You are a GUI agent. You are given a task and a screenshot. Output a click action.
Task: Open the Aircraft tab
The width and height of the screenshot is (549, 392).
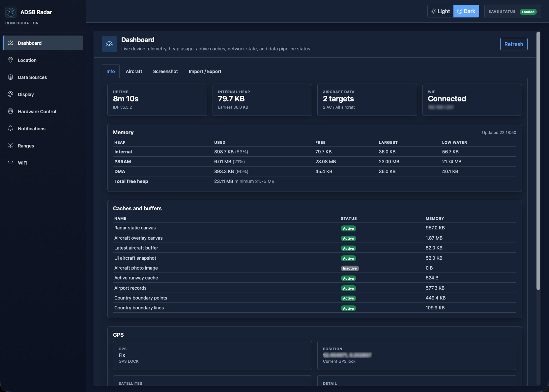tap(134, 71)
